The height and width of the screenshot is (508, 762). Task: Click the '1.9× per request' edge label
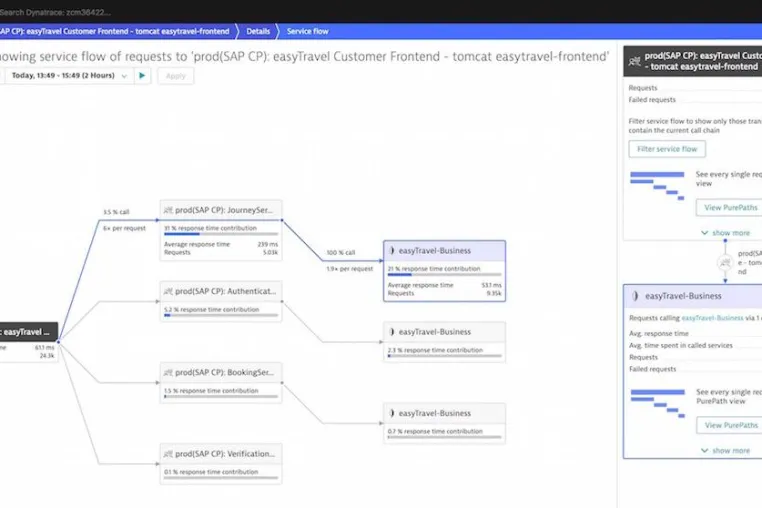point(350,269)
